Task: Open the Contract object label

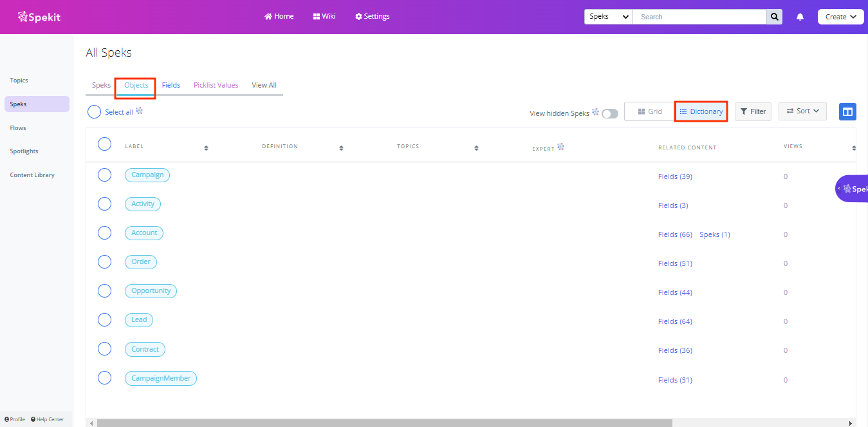Action: coord(145,349)
